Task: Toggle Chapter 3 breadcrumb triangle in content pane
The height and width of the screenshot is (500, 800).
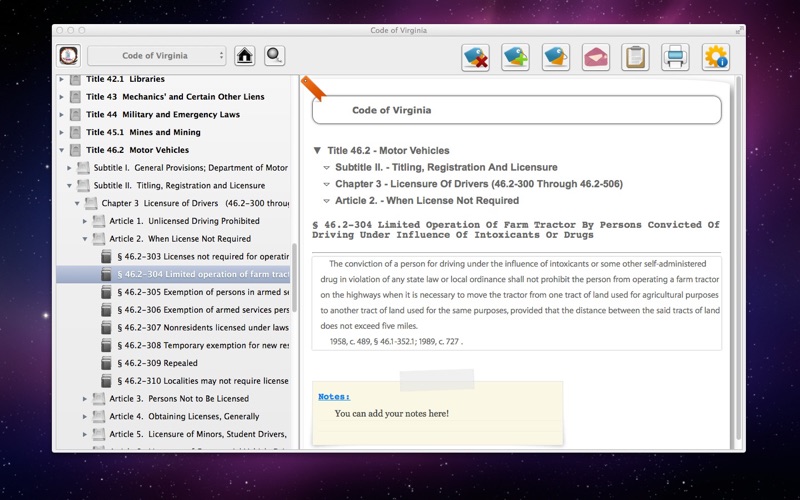Action: pyautogui.click(x=327, y=185)
